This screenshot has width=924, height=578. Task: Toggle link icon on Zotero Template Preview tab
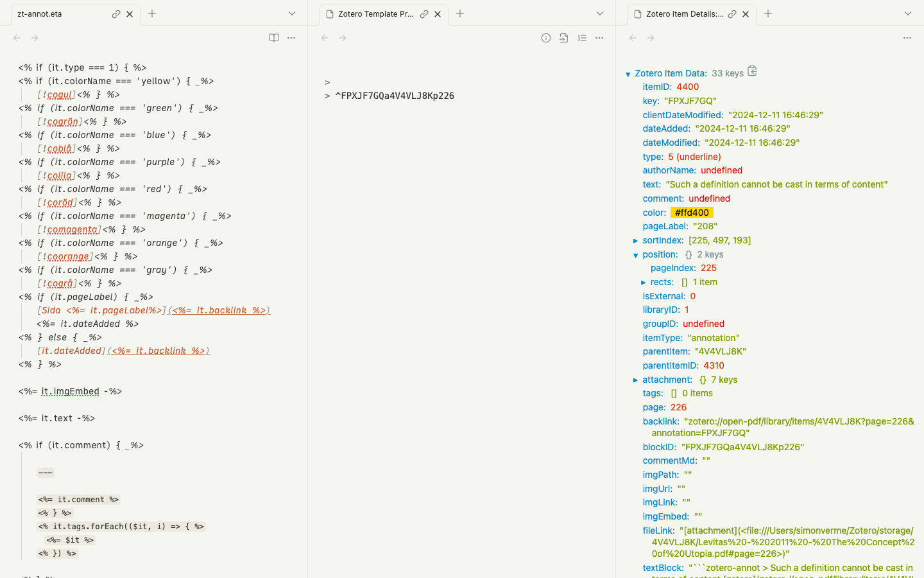pos(424,13)
